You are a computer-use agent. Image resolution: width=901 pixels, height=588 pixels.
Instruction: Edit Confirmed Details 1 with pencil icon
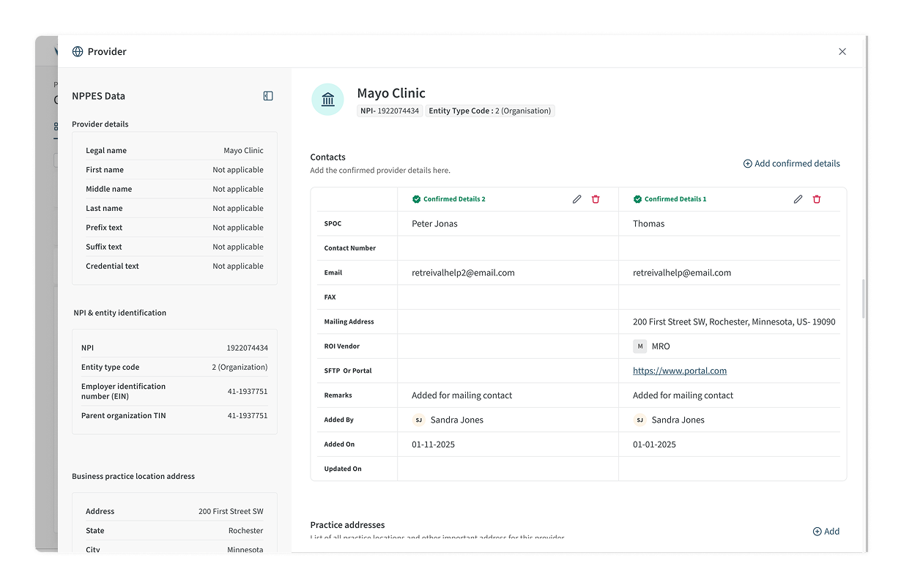coord(798,199)
